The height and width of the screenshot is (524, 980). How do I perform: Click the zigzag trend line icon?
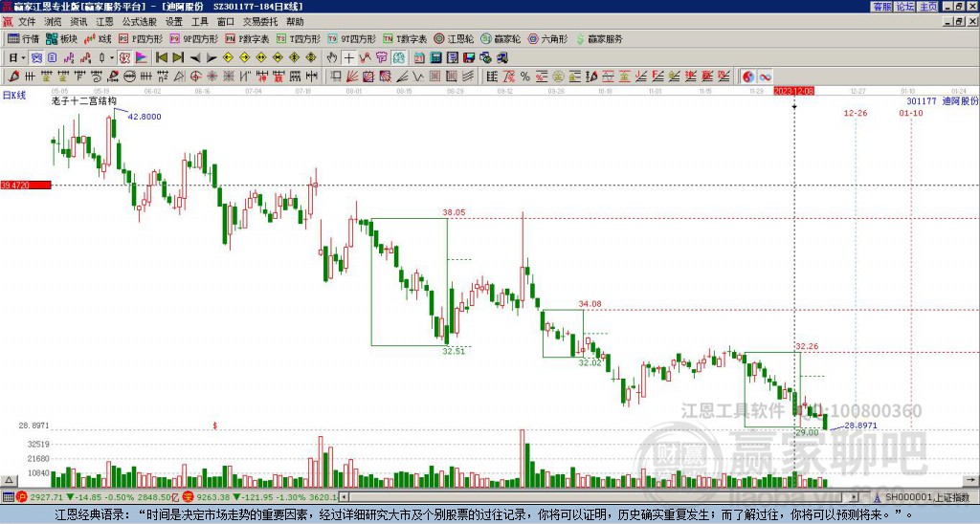click(365, 58)
